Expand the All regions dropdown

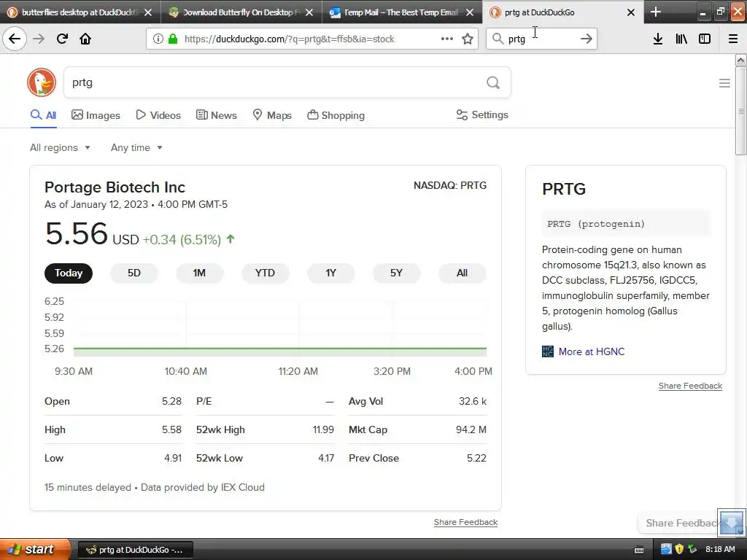[60, 147]
